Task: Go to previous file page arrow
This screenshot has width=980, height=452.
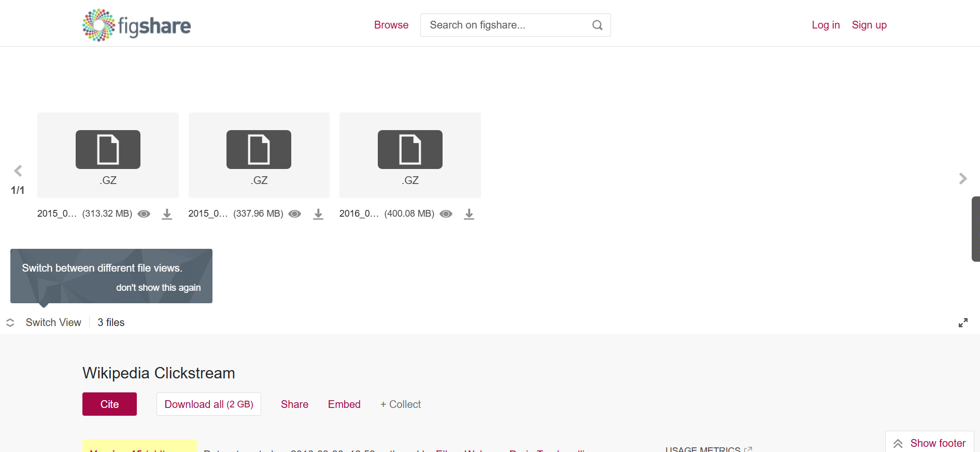Action: coord(18,171)
